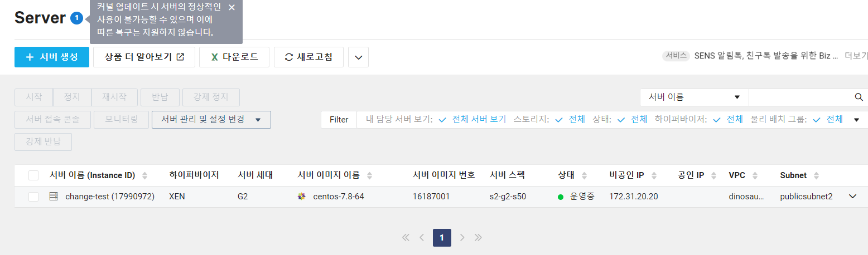Viewport: 868px width, 255px height.
Task: Go to the last page double-arrow
Action: point(478,238)
